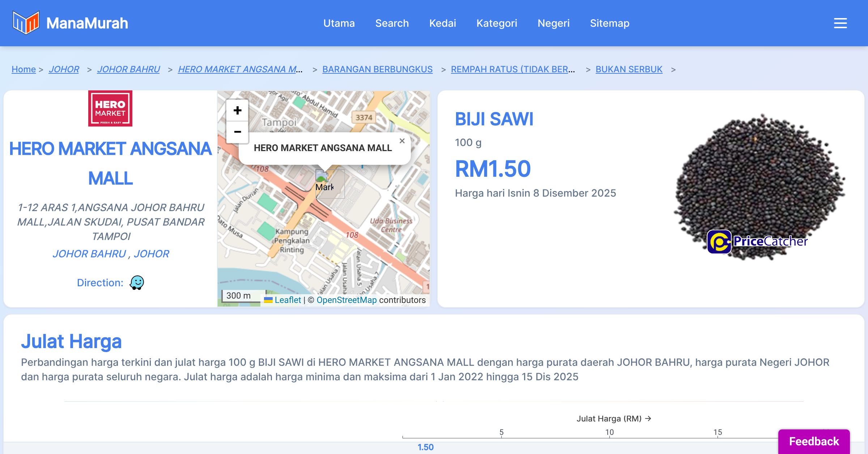Open the Kategori navigation item
This screenshot has width=868, height=454.
pos(497,23)
